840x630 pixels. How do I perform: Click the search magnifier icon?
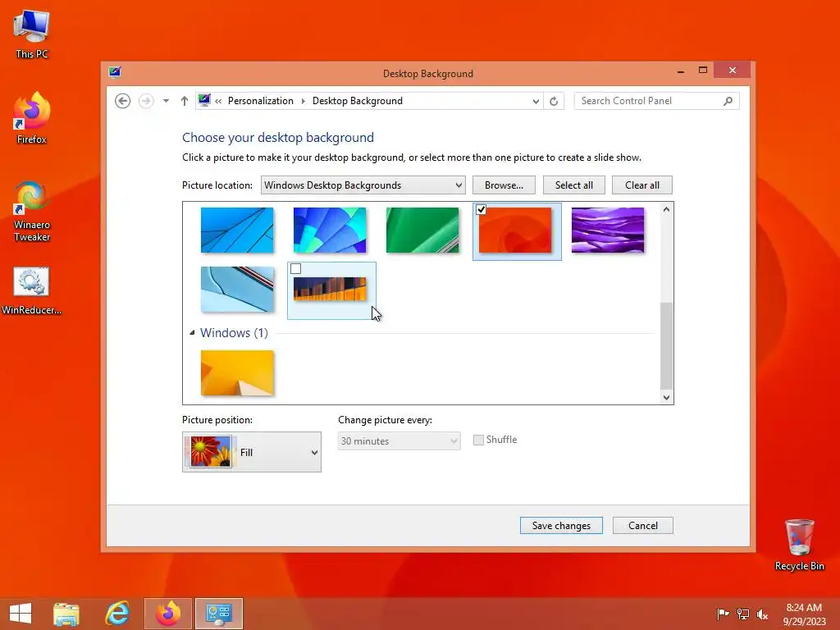pyautogui.click(x=728, y=101)
